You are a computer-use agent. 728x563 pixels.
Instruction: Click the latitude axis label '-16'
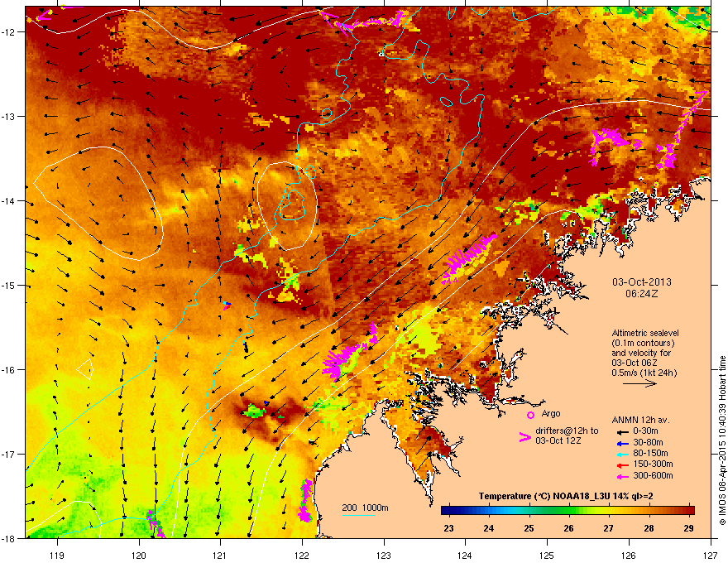(x=8, y=370)
